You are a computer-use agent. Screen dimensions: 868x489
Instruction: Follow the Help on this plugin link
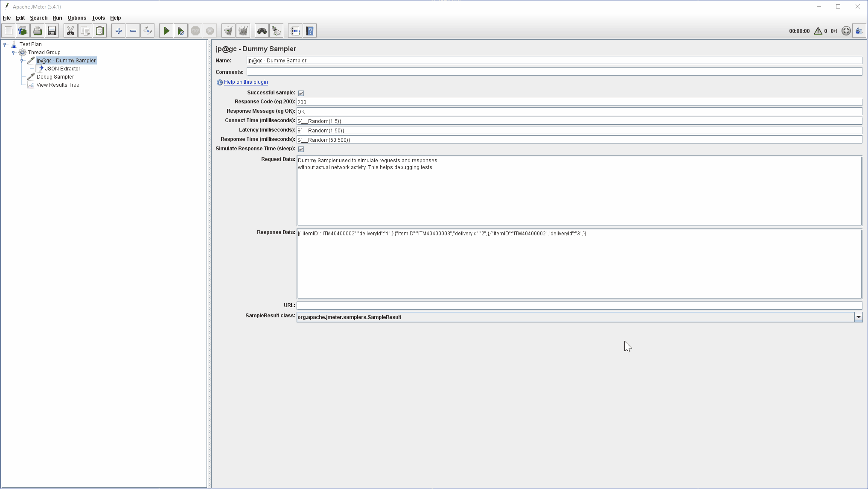click(246, 82)
